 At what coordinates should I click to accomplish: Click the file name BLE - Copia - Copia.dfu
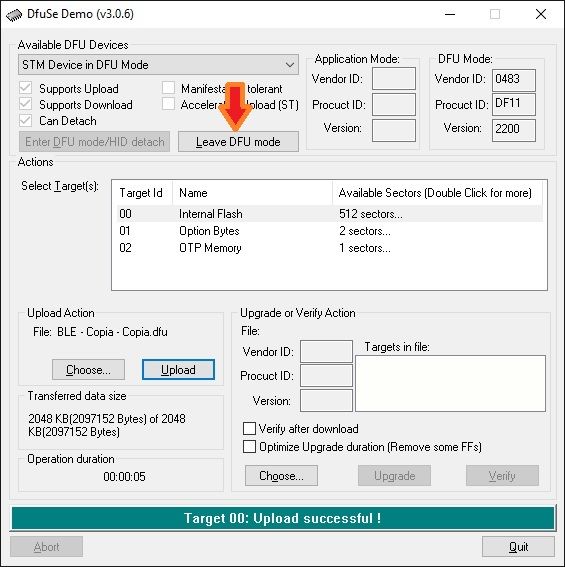point(112,332)
